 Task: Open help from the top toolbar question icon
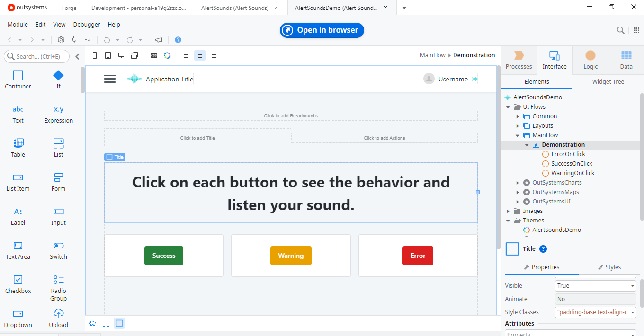(178, 40)
